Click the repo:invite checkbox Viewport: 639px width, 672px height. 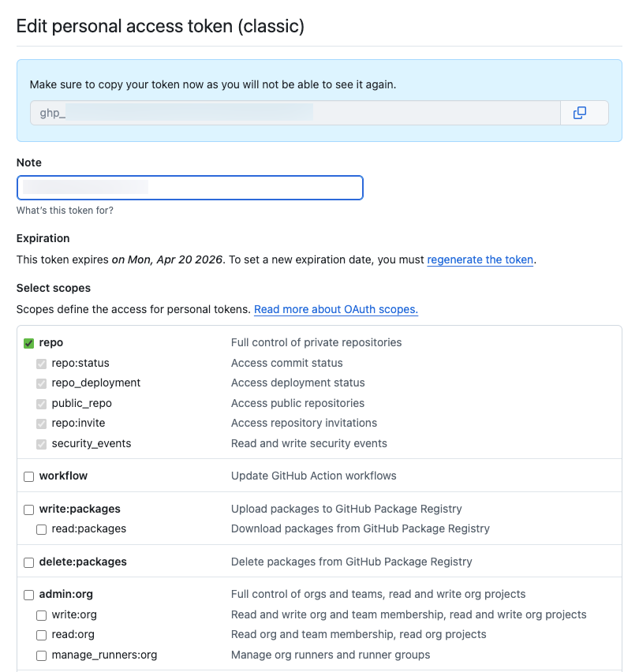click(41, 424)
